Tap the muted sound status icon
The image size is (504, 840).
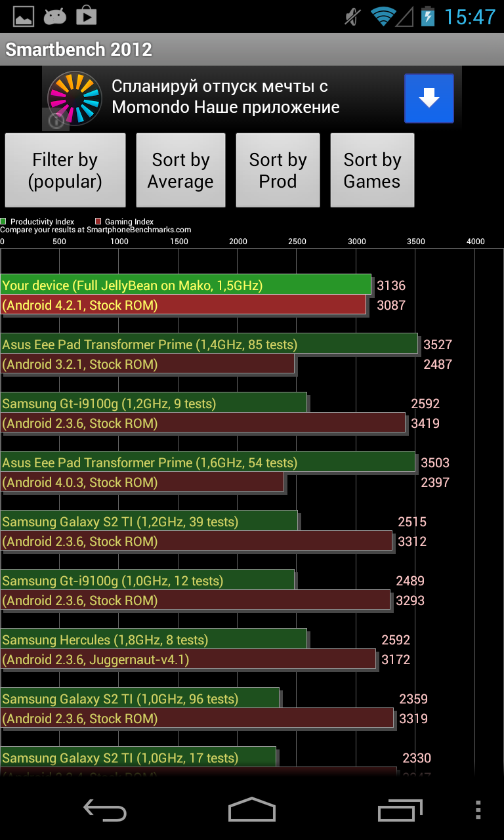353,16
